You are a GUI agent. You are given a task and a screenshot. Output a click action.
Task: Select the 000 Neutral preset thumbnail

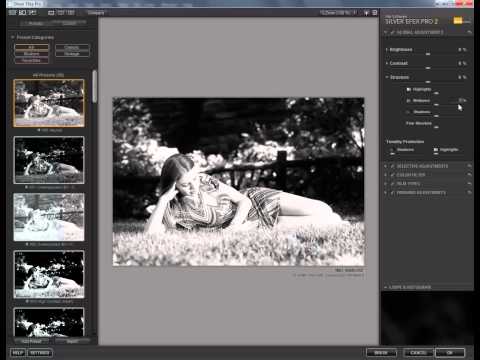coord(49,103)
